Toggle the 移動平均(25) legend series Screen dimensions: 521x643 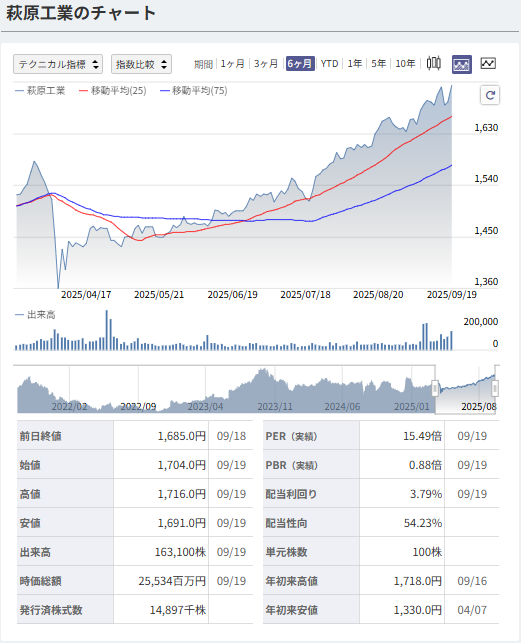point(112,91)
